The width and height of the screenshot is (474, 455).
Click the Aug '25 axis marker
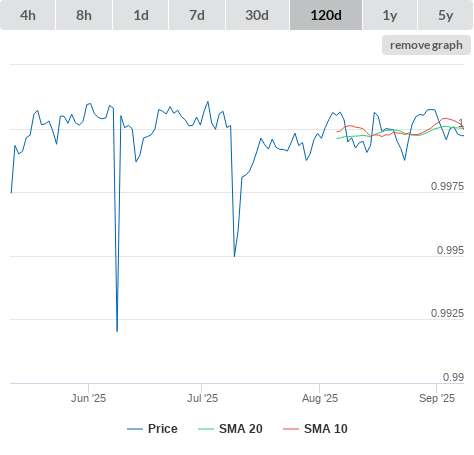pyautogui.click(x=320, y=398)
